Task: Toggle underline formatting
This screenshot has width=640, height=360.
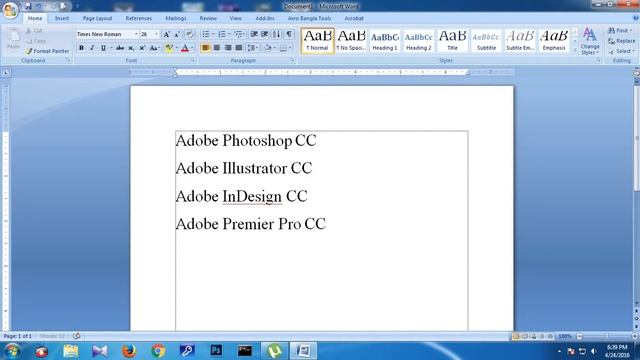Action: [103, 48]
